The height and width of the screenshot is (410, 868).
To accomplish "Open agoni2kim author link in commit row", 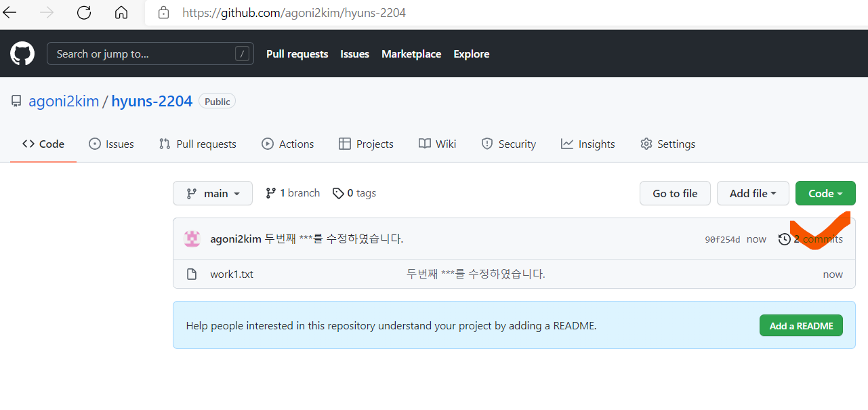I will (x=236, y=239).
